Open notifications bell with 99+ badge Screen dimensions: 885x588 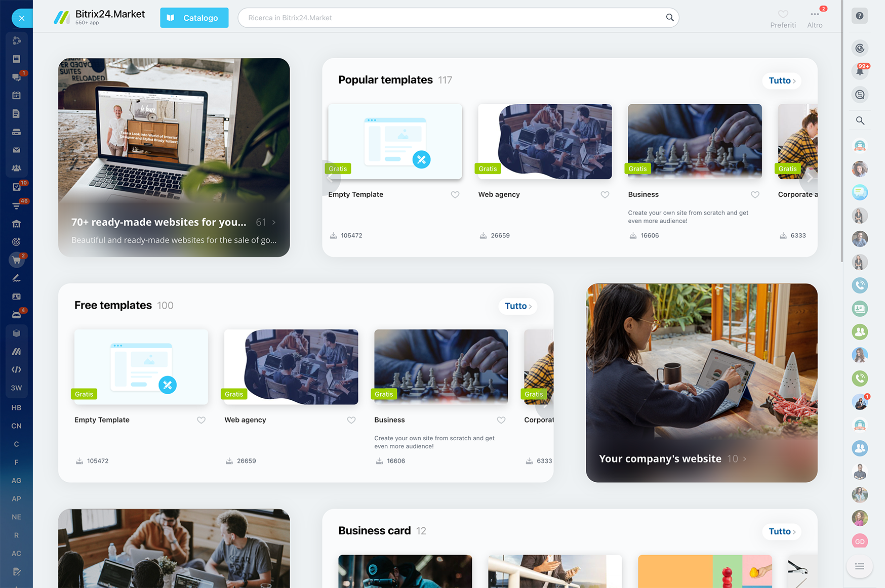coord(860,71)
